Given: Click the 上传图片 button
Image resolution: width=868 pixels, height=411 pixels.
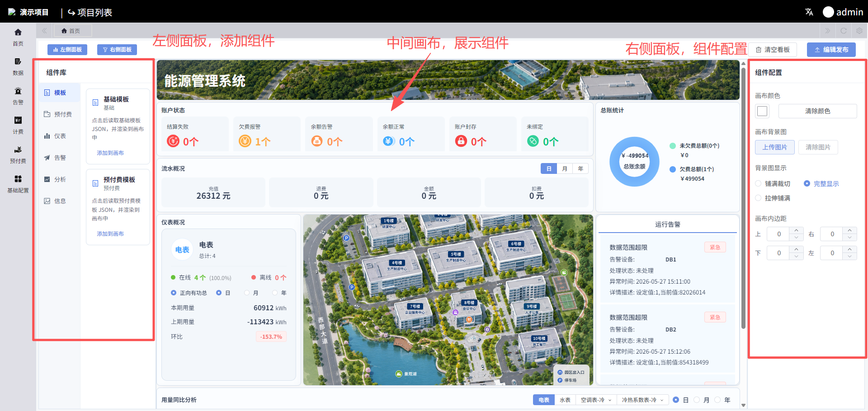Looking at the screenshot, I should (774, 147).
